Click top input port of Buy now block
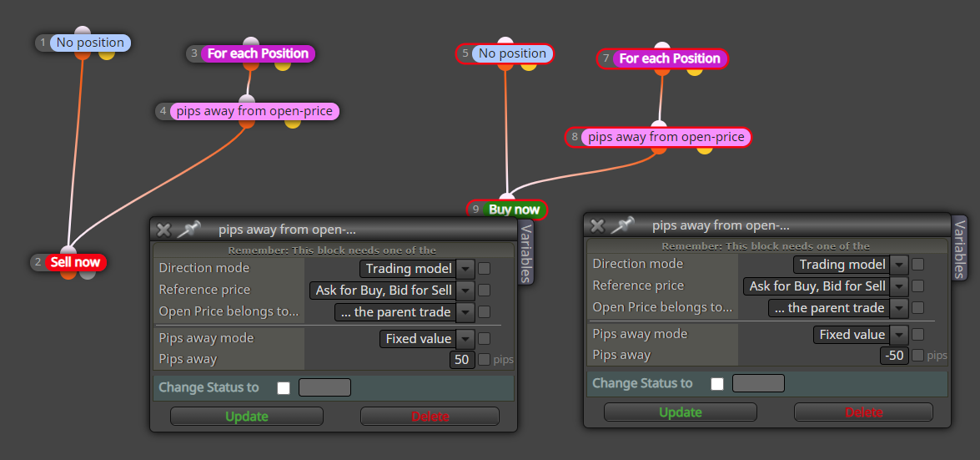Screen dimensions: 980x460 [507, 198]
